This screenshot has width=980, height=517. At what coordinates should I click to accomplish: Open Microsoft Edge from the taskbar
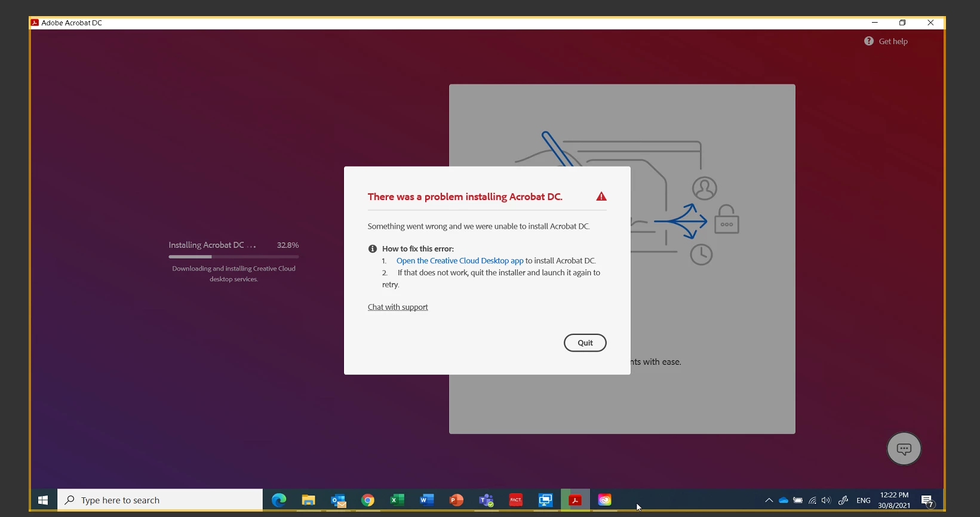pyautogui.click(x=279, y=500)
